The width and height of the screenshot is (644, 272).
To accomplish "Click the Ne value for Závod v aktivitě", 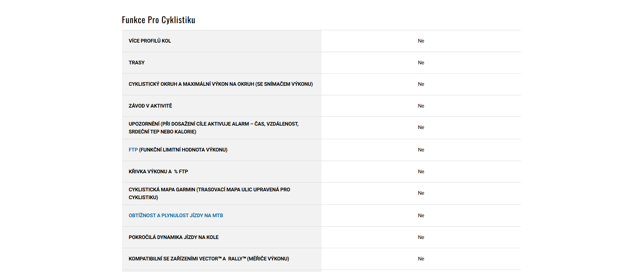I will (x=421, y=106).
